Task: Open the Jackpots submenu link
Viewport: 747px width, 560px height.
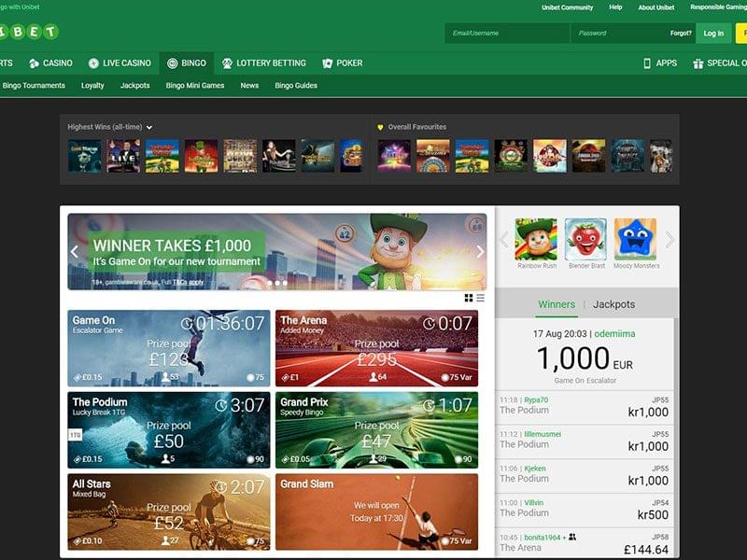Action: pyautogui.click(x=134, y=86)
